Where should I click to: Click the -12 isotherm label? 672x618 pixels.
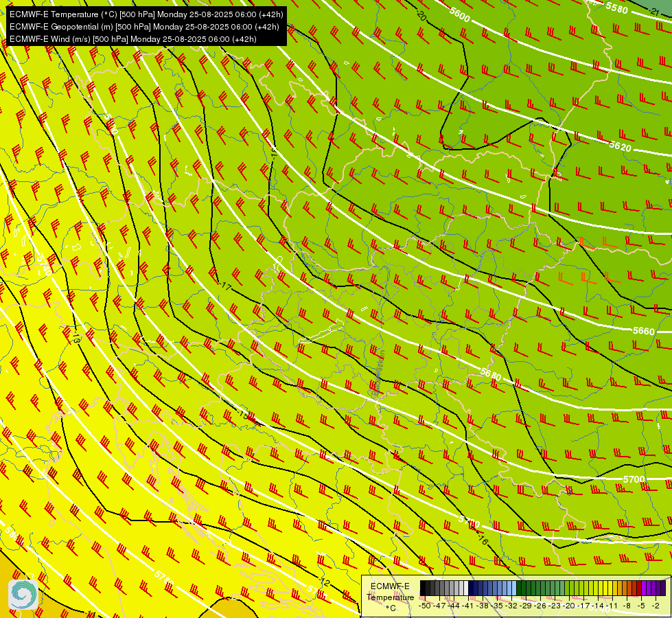[325, 582]
